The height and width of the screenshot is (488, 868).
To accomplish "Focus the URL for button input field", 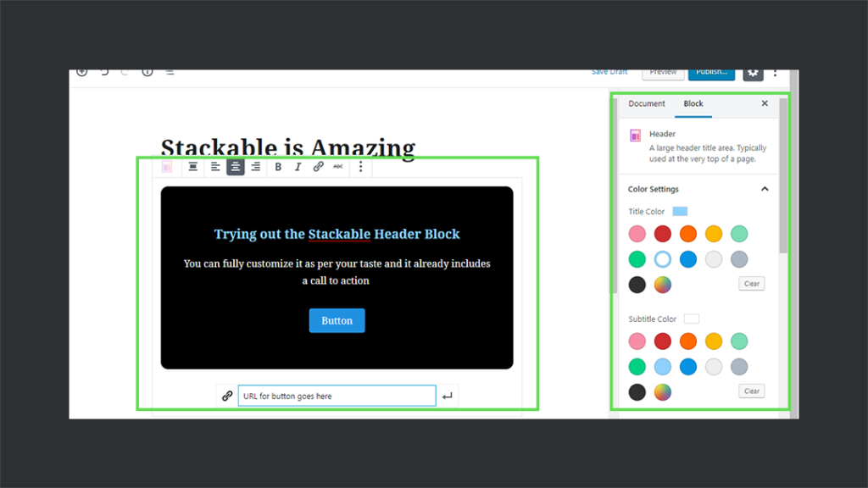I will (x=337, y=396).
